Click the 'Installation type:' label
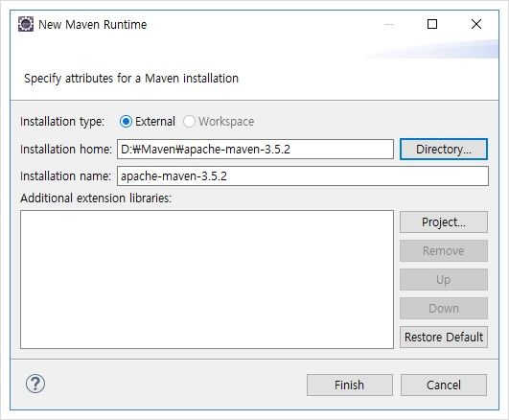 click(62, 122)
